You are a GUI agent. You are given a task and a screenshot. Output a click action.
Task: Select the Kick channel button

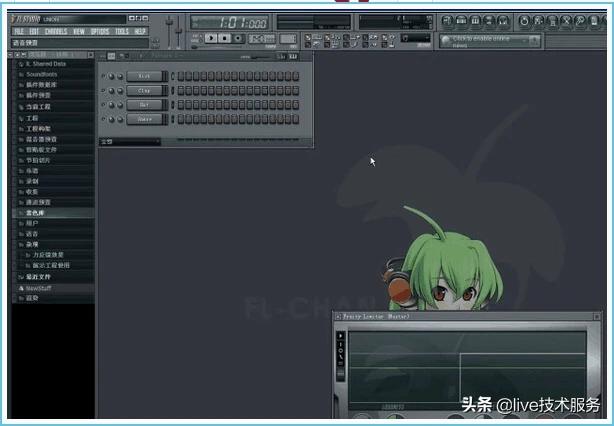pos(143,76)
